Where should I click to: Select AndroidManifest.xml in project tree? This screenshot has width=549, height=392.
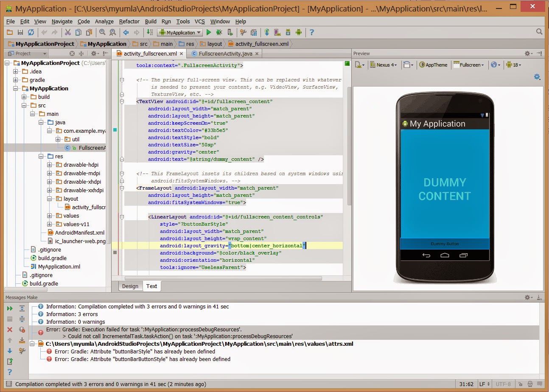click(79, 232)
